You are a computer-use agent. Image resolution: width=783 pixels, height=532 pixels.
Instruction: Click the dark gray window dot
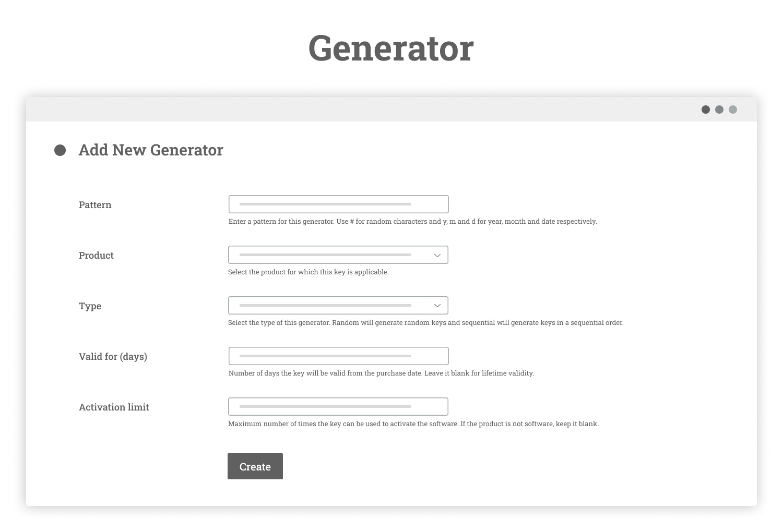706,110
